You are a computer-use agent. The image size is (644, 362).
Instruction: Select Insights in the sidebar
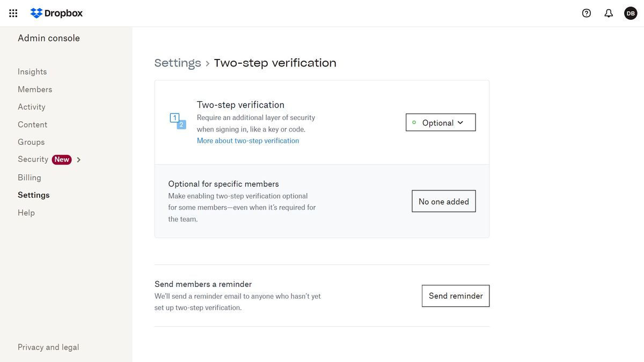coord(32,71)
